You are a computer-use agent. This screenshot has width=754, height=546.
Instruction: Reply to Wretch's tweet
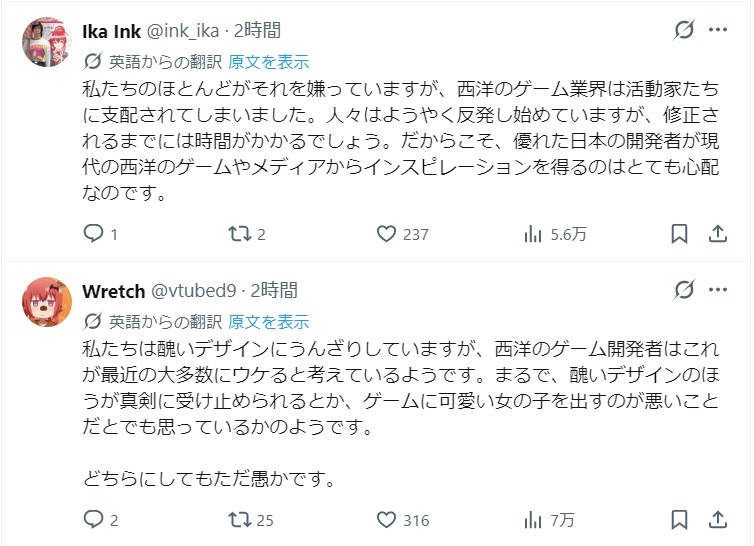coord(93,520)
